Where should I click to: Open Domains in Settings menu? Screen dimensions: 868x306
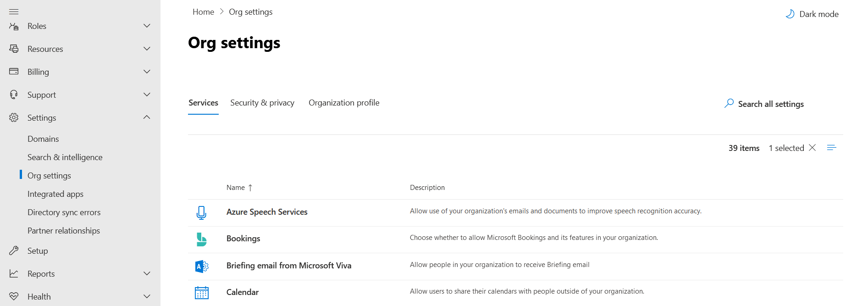coord(43,139)
